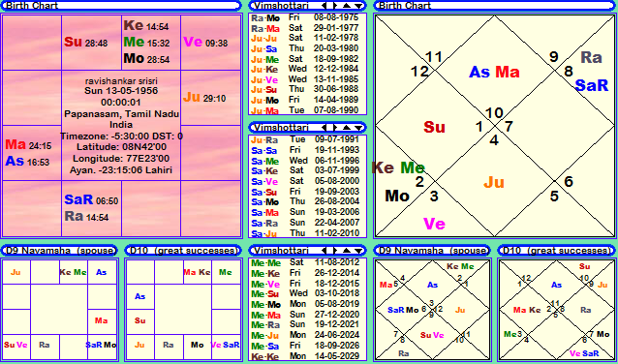This screenshot has height=364, width=618.
Task: Click right arrow in Vimshottari header above Me-Me
Action: pos(335,251)
